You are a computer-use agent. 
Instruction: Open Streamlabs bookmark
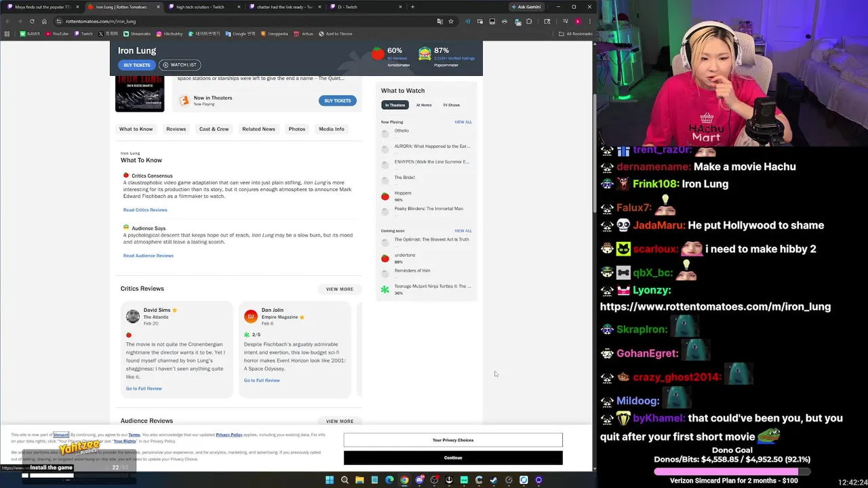[x=137, y=34]
